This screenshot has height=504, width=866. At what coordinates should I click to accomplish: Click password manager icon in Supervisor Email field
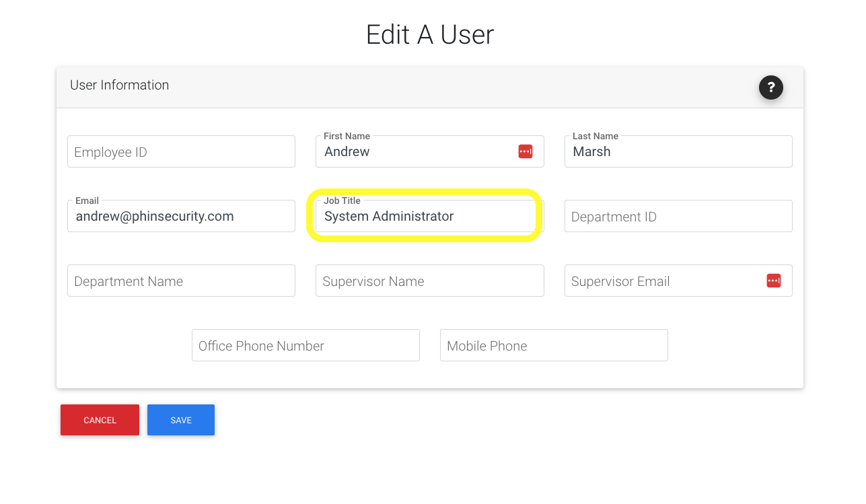[774, 281]
